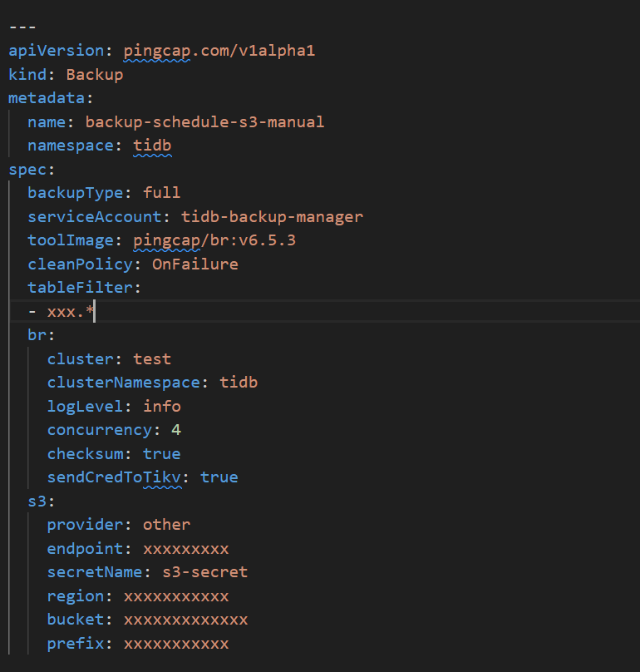Screen dimensions: 640x672
Task: Click the 'tidb' value after namespace
Action: coord(152,146)
